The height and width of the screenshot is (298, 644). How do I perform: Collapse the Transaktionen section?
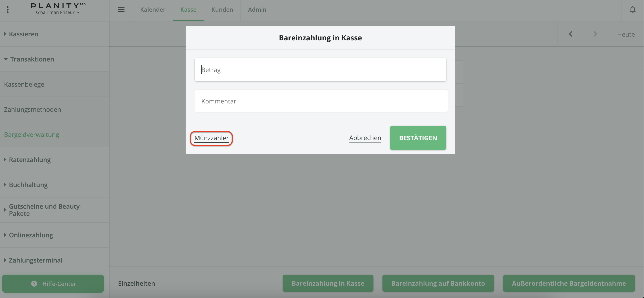coord(32,59)
